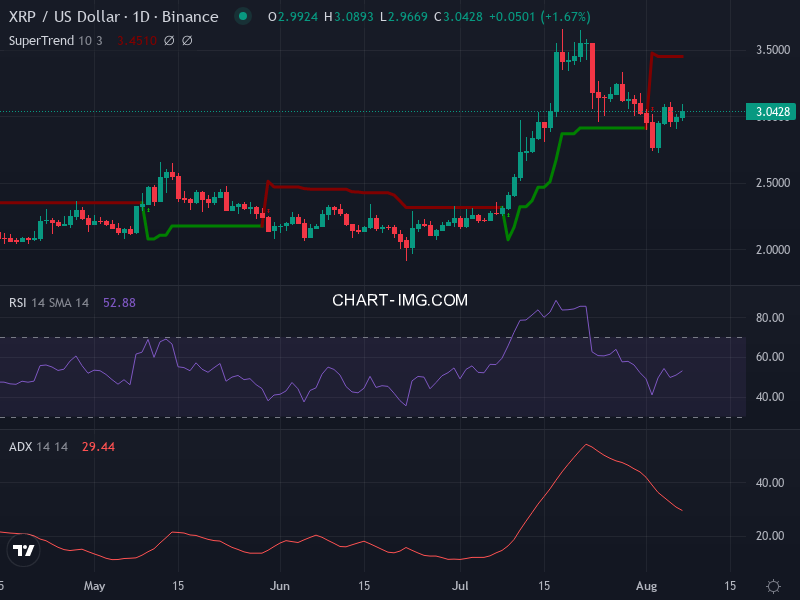This screenshot has width=800, height=600.
Task: Click the RSI 40.00 axis label
Action: (769, 396)
